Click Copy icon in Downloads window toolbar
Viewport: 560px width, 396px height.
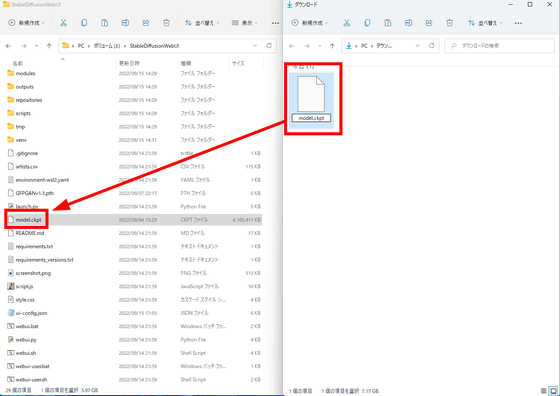click(x=367, y=23)
